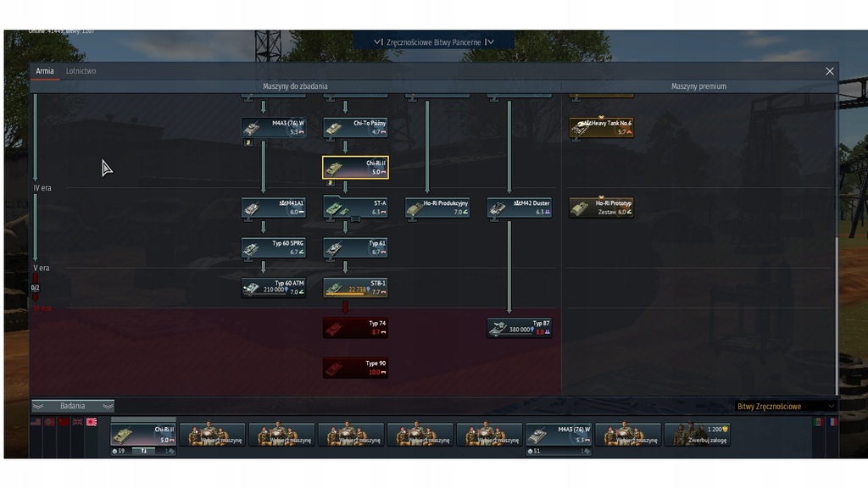Click Wybierz maszynę slot beside Zwerbuj załogę

point(628,435)
